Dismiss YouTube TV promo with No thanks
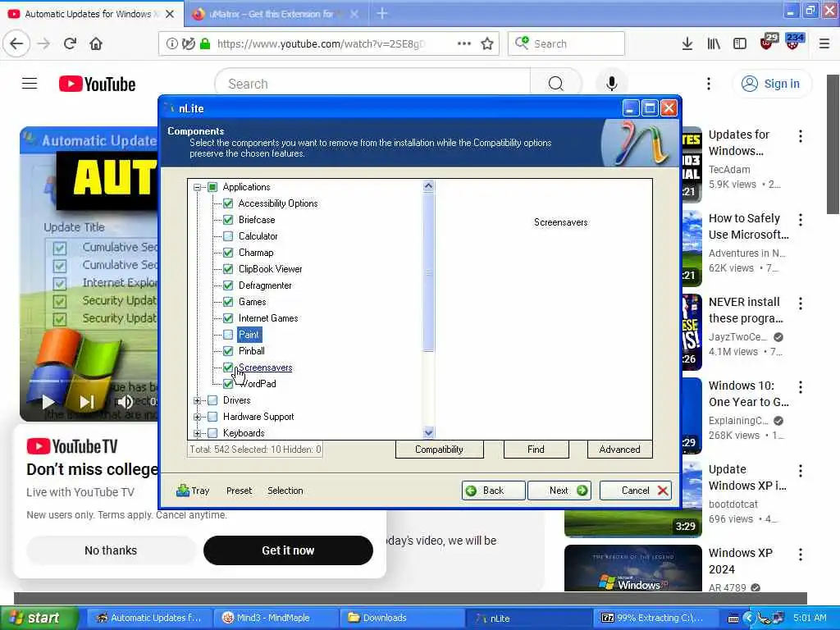Screen dimensions: 840x630 [111, 550]
